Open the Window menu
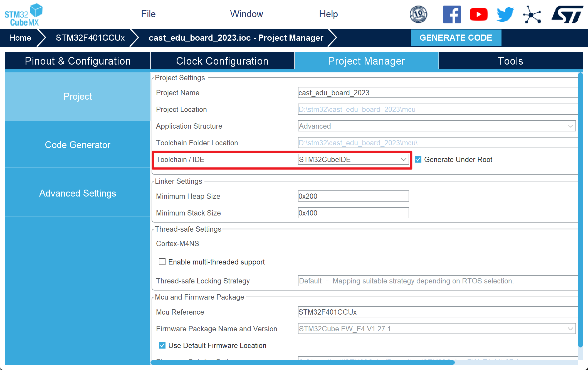This screenshot has width=588, height=370. 246,14
